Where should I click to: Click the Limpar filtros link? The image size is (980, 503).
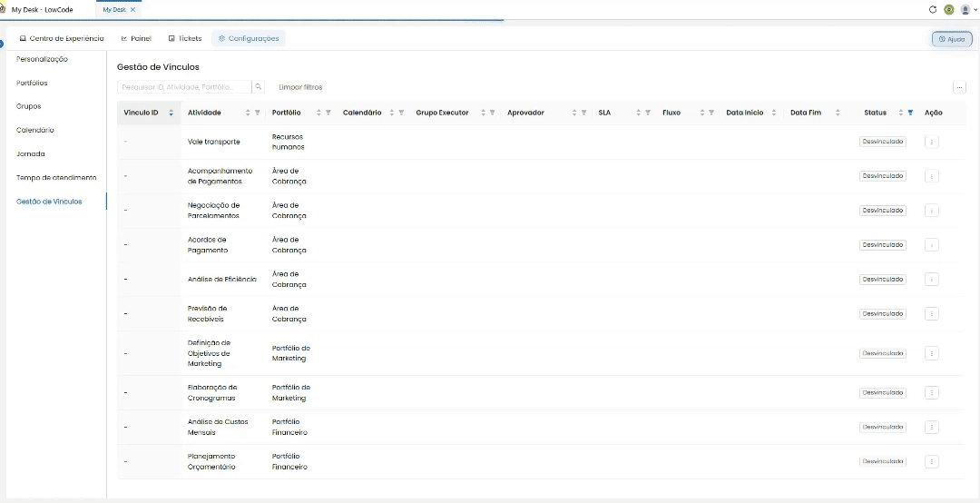click(x=300, y=87)
